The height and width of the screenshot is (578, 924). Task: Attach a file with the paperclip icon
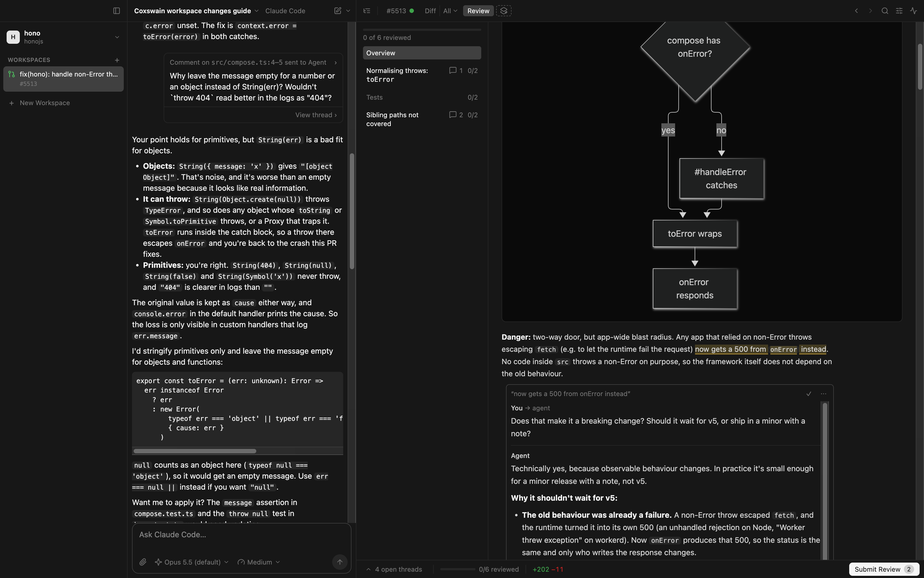(x=143, y=562)
